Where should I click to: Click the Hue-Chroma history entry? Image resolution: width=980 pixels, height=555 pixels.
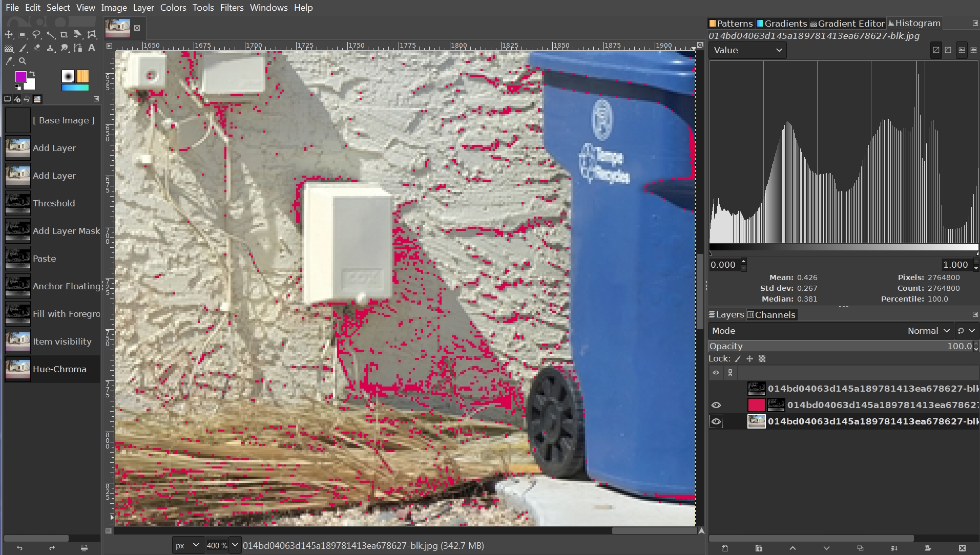tap(59, 369)
